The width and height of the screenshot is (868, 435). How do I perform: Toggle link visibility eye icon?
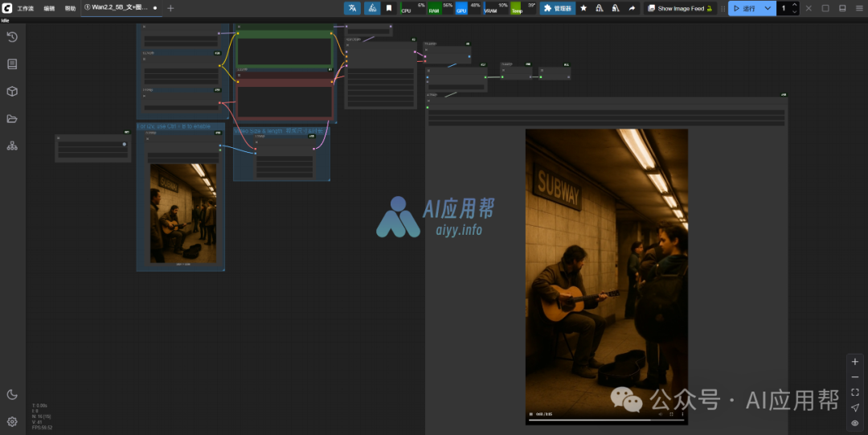coord(855,423)
